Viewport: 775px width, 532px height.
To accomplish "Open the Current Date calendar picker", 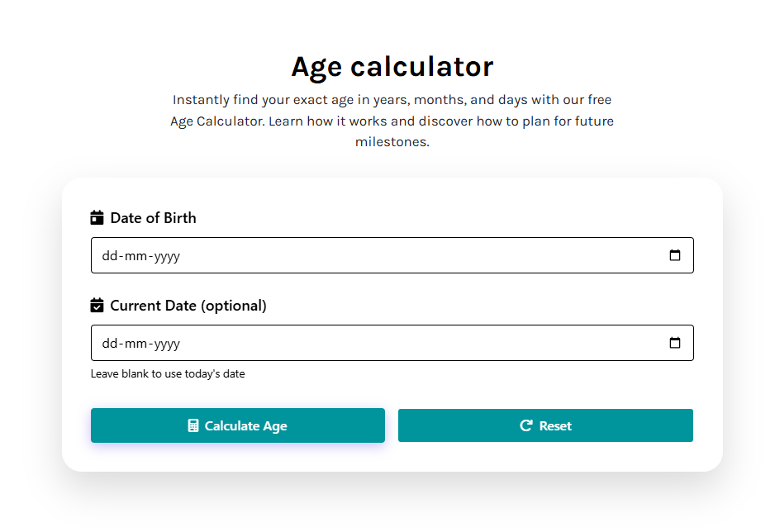I will pyautogui.click(x=675, y=344).
